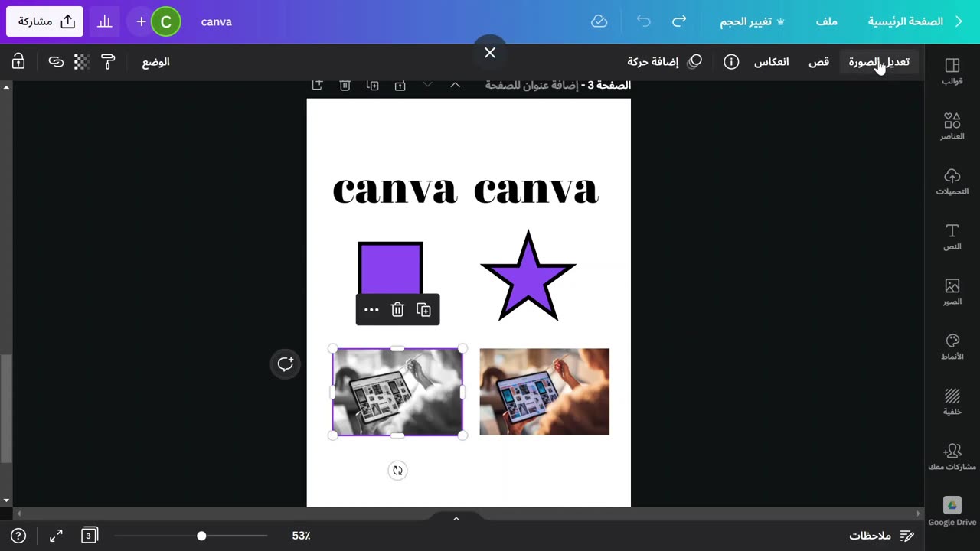980x551 pixels.
Task: Click the link chain icon in toolbar
Action: coord(56,62)
